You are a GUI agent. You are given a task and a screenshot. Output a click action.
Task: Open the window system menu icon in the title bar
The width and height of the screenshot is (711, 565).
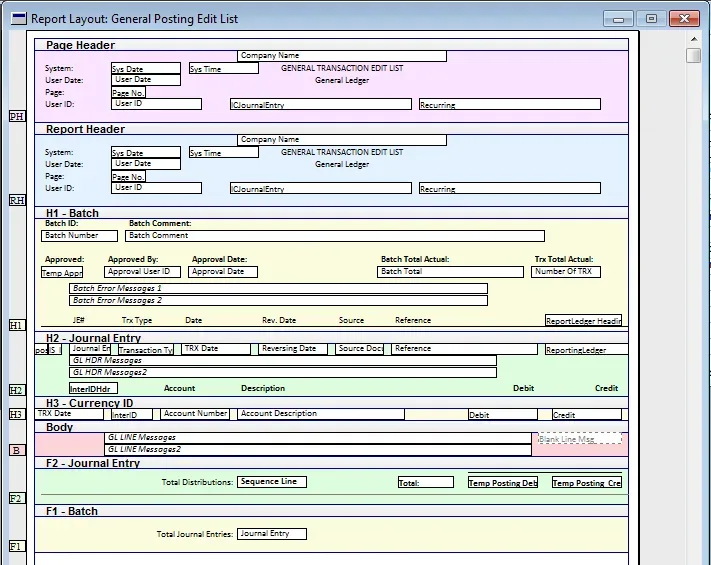(18, 18)
